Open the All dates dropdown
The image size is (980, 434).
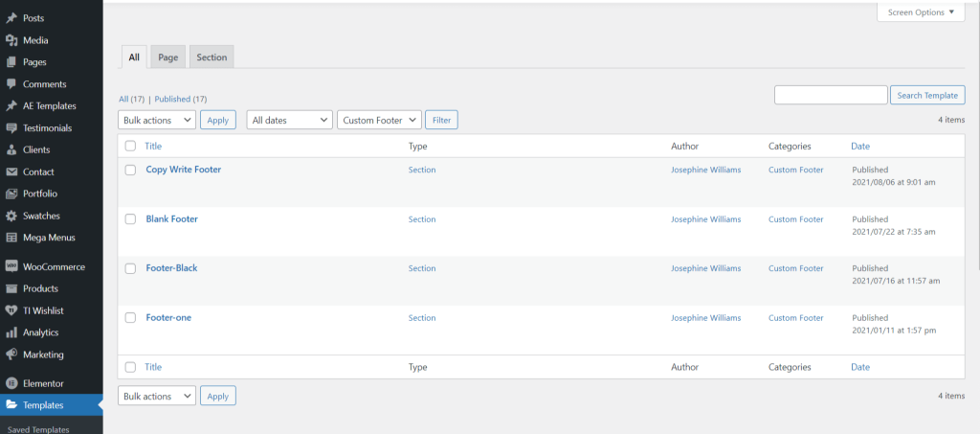pyautogui.click(x=289, y=120)
